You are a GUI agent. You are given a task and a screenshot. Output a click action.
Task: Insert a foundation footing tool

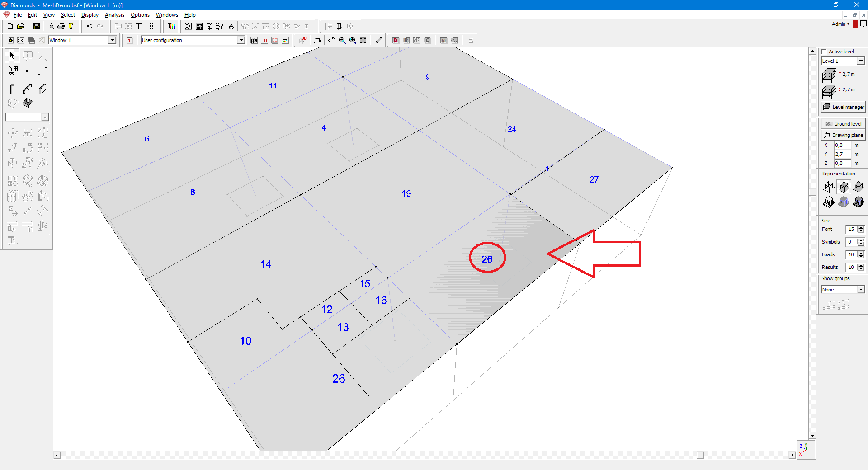click(x=28, y=103)
